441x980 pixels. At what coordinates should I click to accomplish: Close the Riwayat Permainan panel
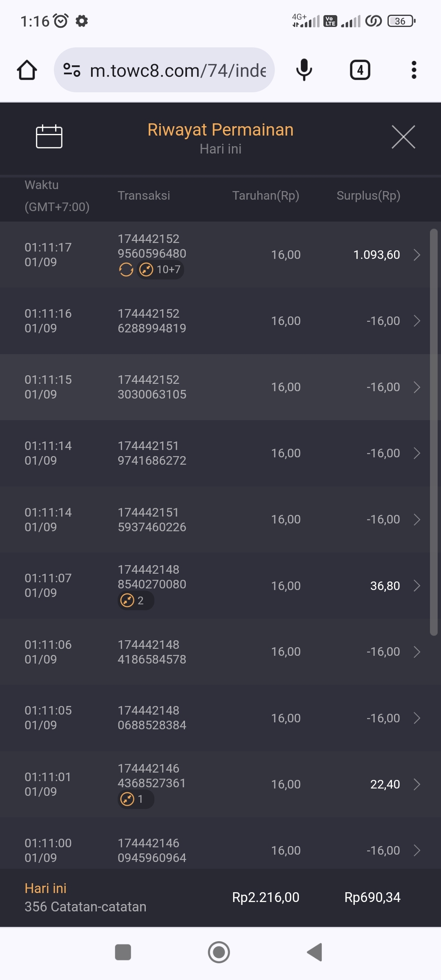tap(403, 137)
